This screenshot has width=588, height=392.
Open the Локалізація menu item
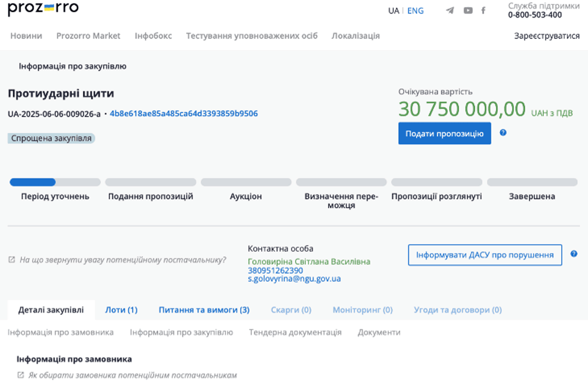(356, 36)
